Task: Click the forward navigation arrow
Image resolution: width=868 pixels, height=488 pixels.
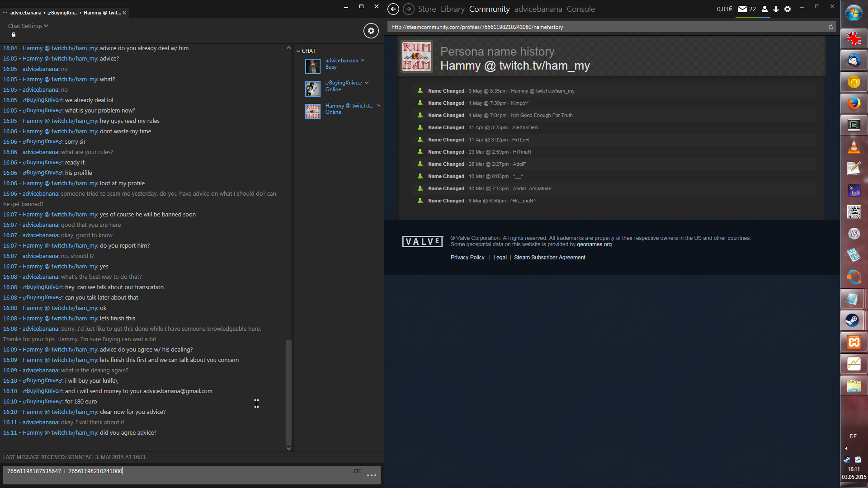Action: pos(408,9)
